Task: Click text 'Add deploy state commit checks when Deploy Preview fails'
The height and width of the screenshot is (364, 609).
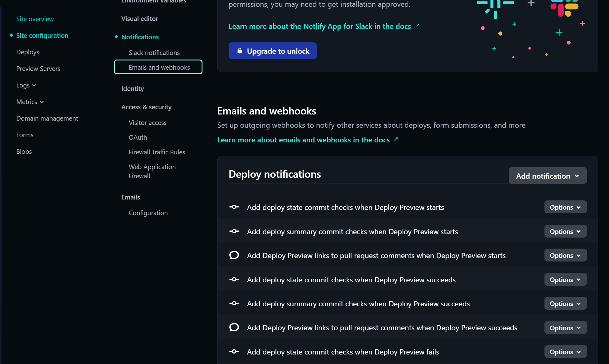Action: (343, 352)
